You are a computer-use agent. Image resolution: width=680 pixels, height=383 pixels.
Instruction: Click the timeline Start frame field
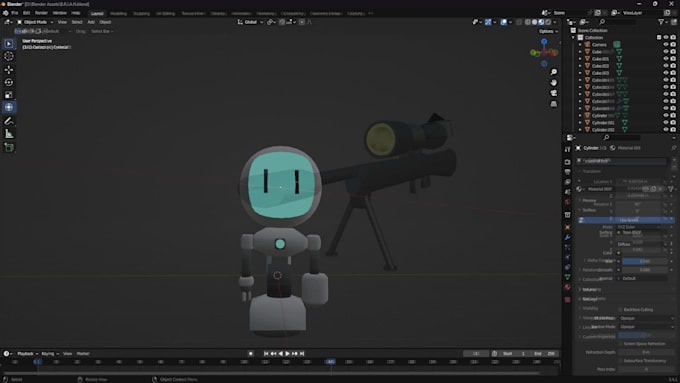click(514, 354)
